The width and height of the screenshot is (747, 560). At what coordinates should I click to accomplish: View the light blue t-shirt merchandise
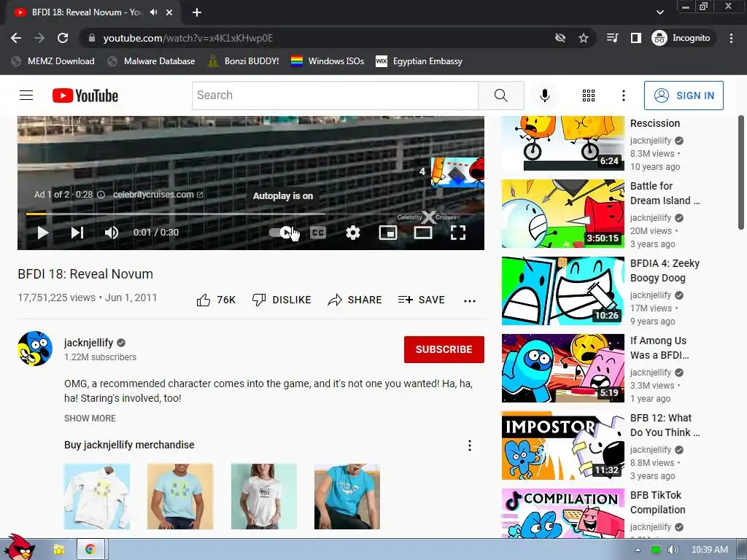(180, 496)
